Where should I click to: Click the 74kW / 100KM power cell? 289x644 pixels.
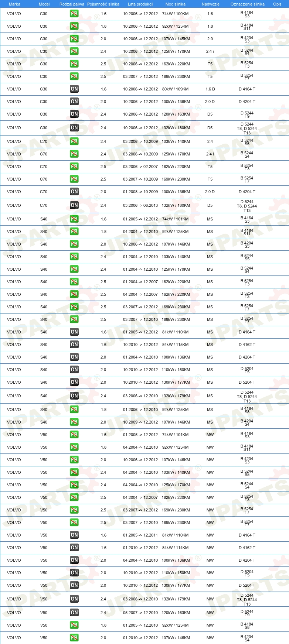[176, 14]
